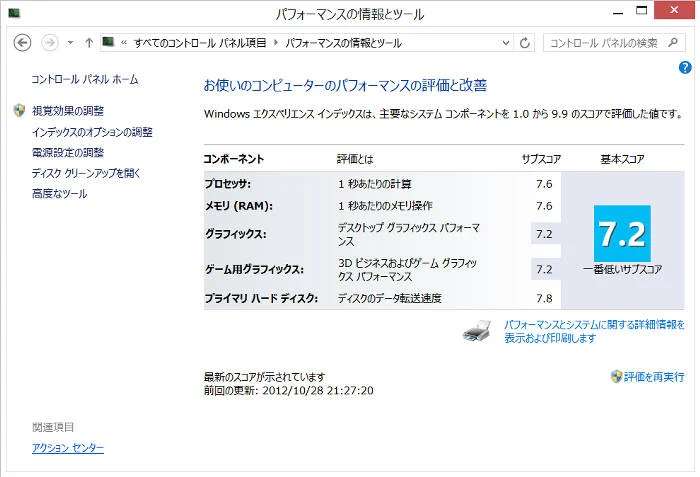Click 7.2 subscore in グラフィックス: row
Viewport: 700px width, 477px height.
(544, 234)
